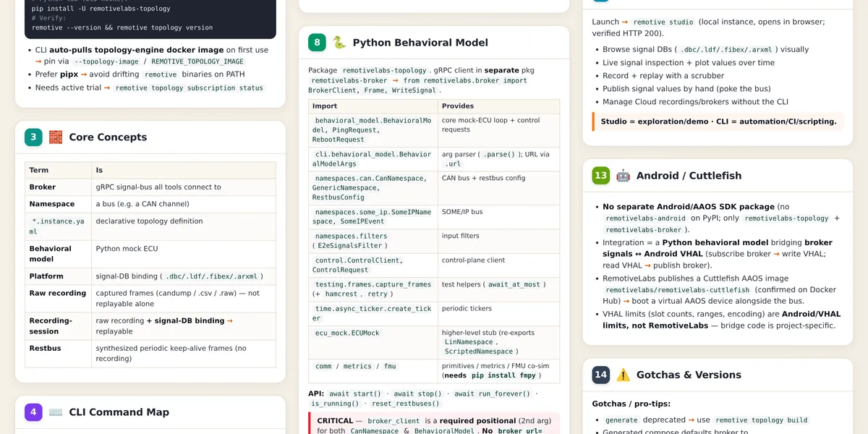
Task: Select the 'Core Concepts' heading
Action: click(108, 137)
